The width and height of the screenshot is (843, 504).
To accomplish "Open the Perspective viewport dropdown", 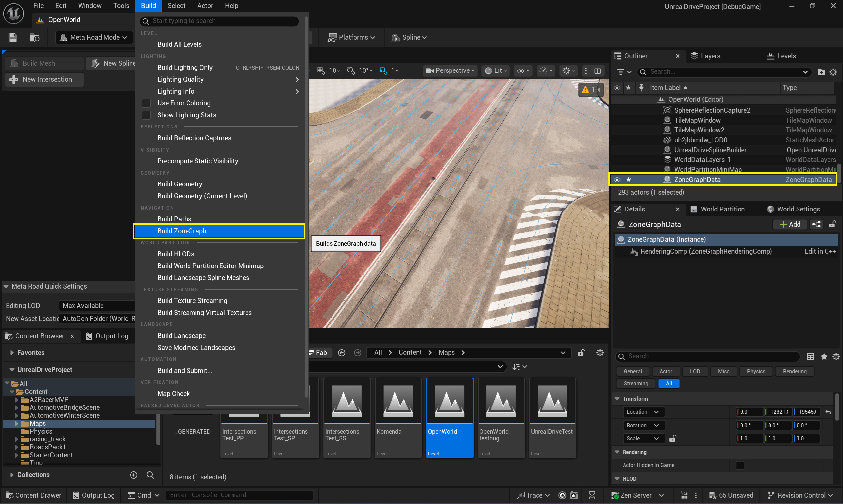I will pyautogui.click(x=450, y=70).
